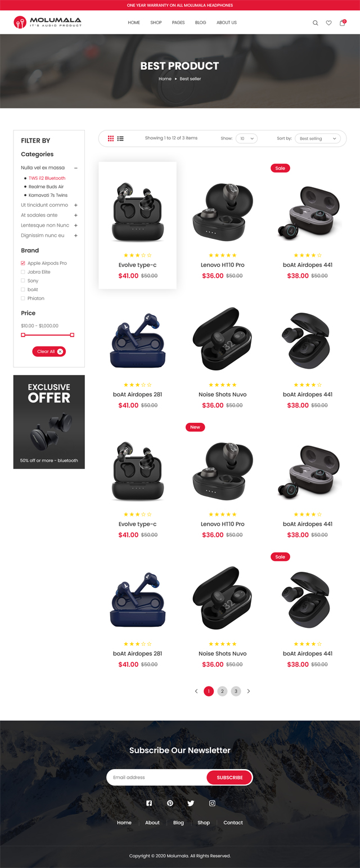
Task: Open the wishlist heart icon
Action: click(x=328, y=23)
